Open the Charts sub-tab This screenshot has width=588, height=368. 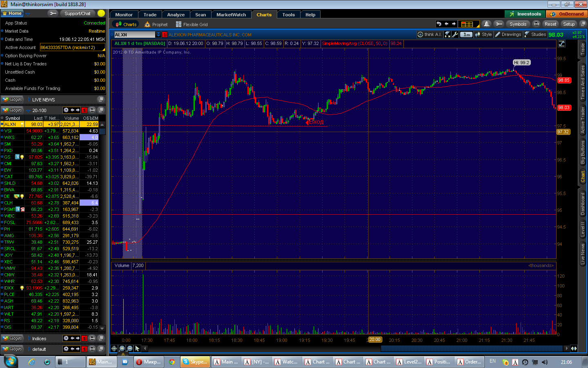(x=125, y=25)
